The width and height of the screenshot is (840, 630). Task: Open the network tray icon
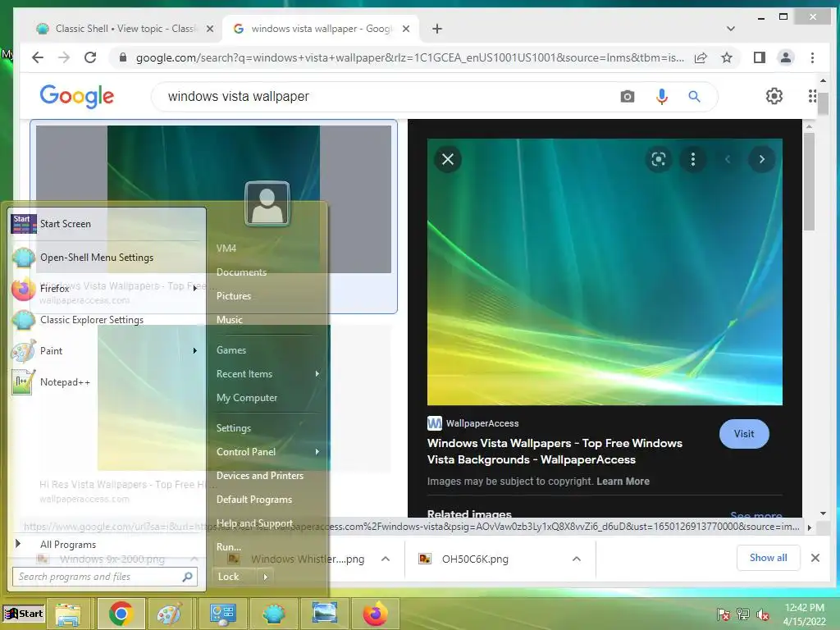pyautogui.click(x=743, y=614)
